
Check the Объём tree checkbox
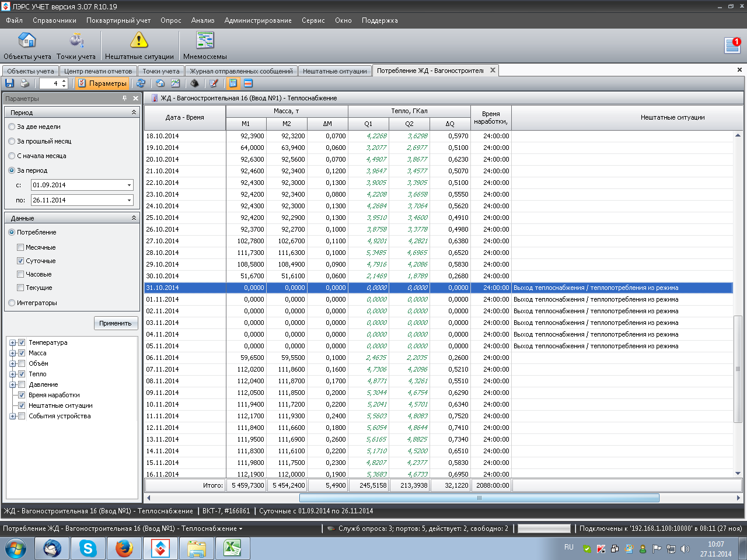22,363
